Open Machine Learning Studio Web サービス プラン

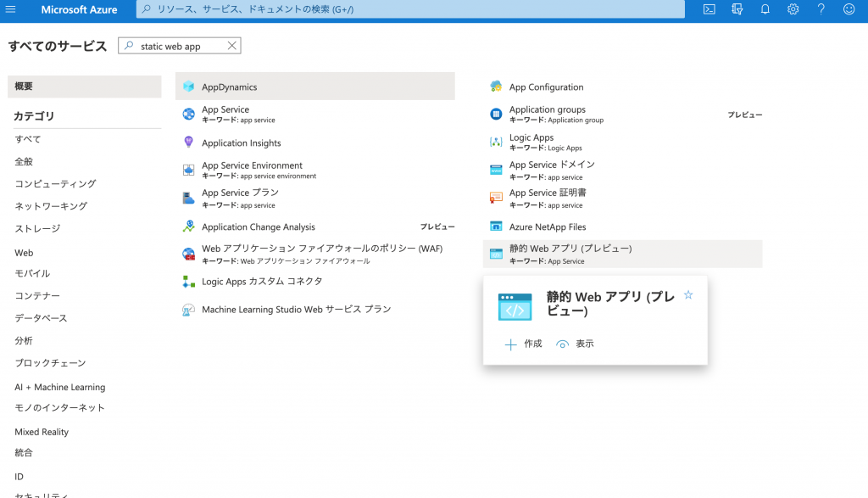pos(296,309)
